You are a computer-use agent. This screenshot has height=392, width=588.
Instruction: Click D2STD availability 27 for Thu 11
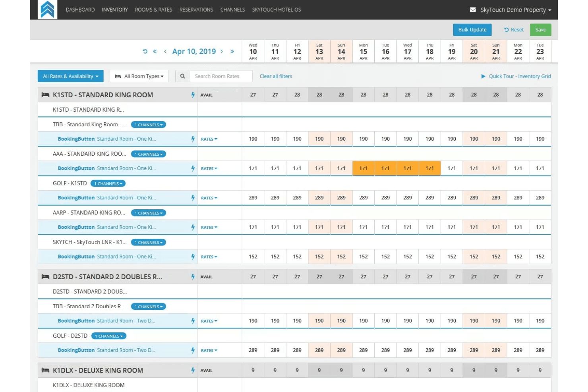point(275,277)
